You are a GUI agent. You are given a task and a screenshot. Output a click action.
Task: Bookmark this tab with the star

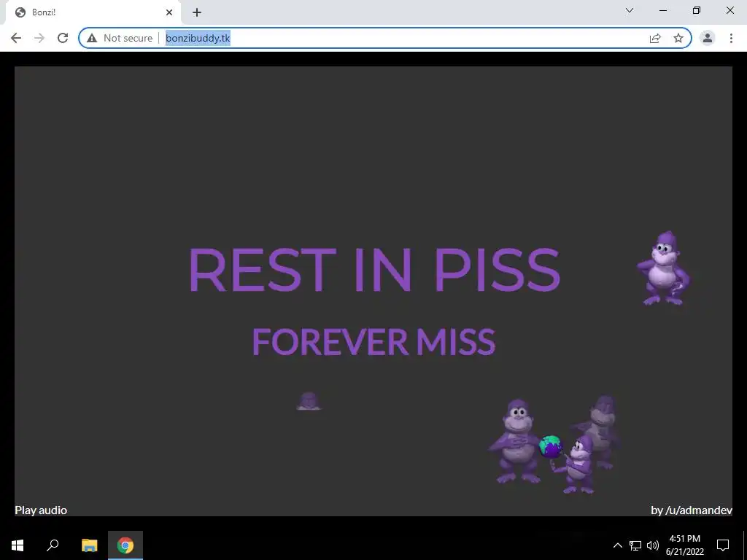678,38
